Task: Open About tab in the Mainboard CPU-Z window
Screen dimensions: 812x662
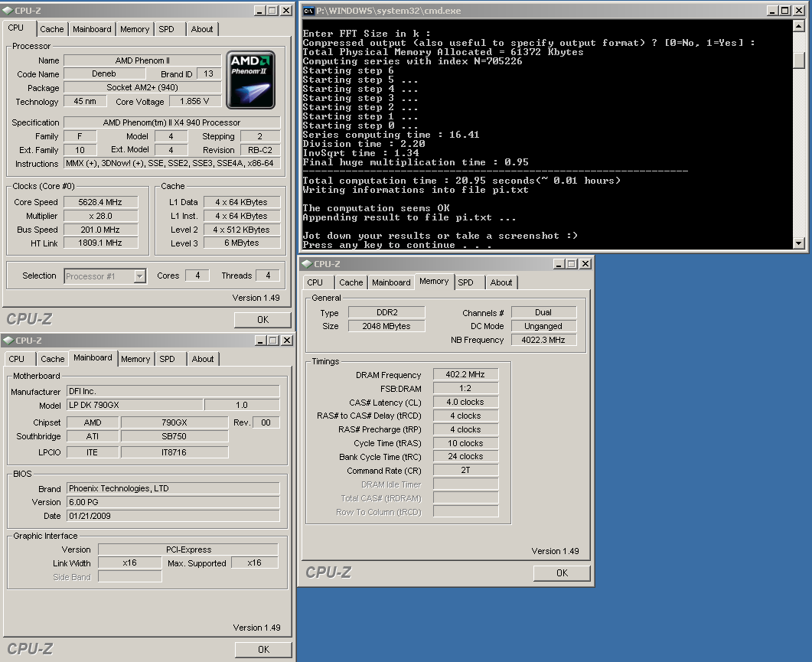Action: pos(203,359)
